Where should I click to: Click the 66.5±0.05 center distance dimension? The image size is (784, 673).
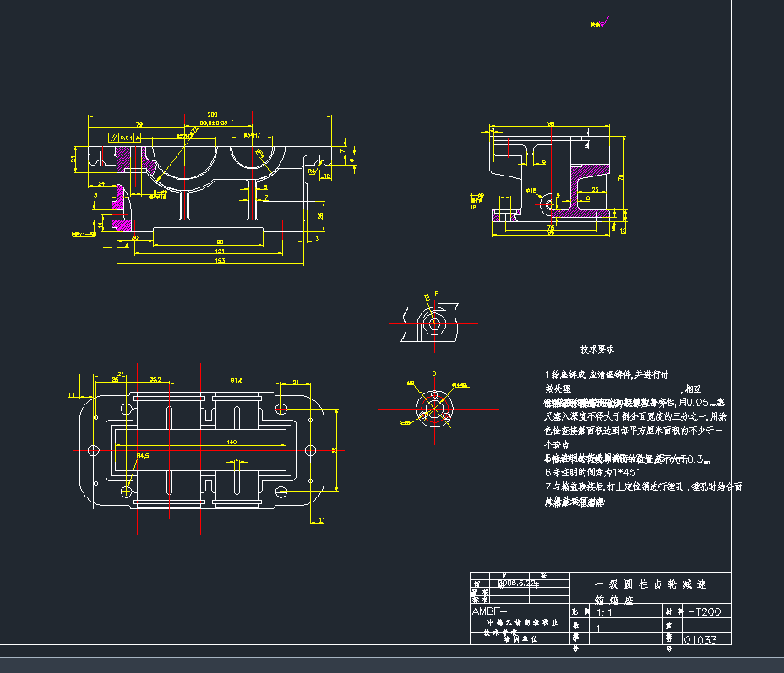point(213,123)
